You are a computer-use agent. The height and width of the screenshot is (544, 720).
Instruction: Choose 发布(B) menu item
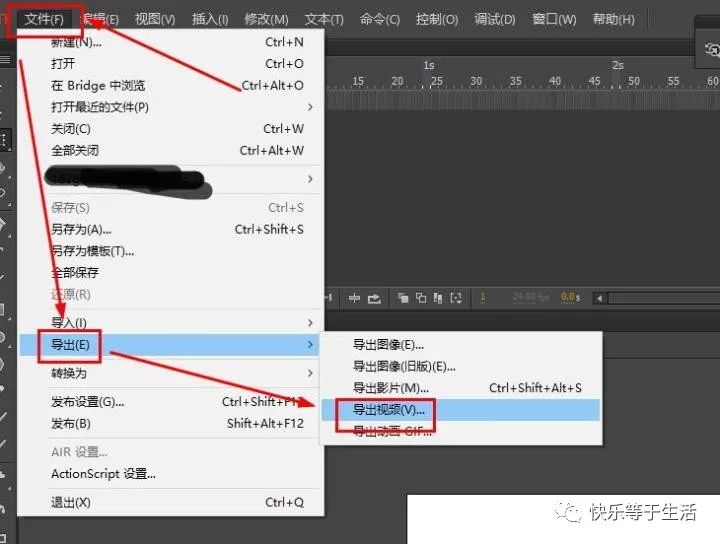pyautogui.click(x=171, y=423)
